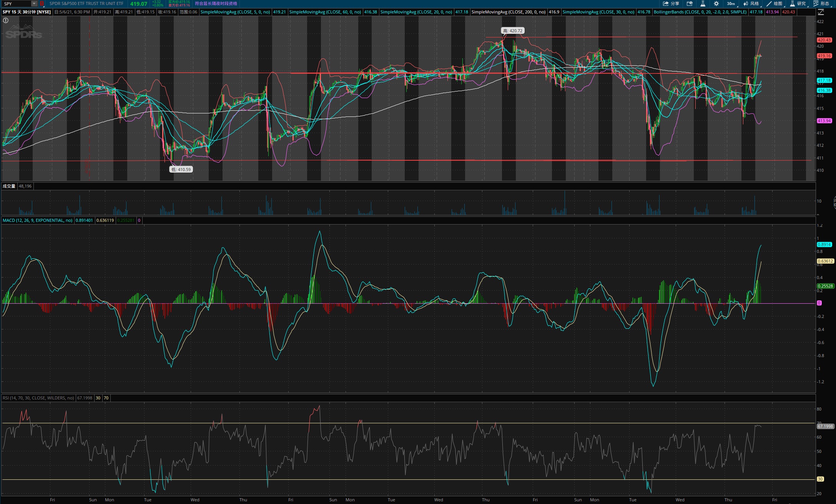
Task: Click the range (范围) 0.06 readout
Action: click(188, 12)
